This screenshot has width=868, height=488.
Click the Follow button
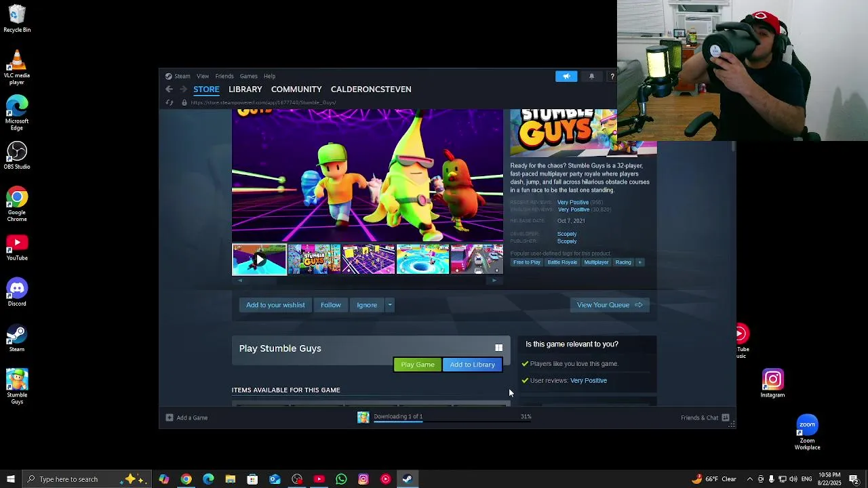(331, 305)
